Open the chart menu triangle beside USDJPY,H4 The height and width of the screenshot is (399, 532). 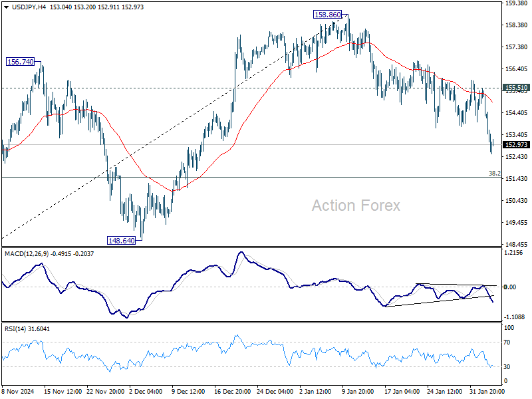(x=7, y=7)
